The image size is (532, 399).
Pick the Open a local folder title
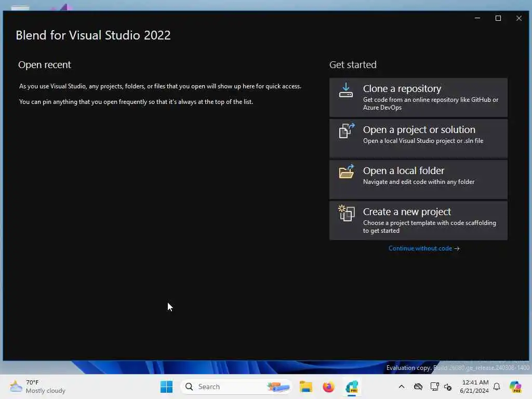tap(403, 170)
